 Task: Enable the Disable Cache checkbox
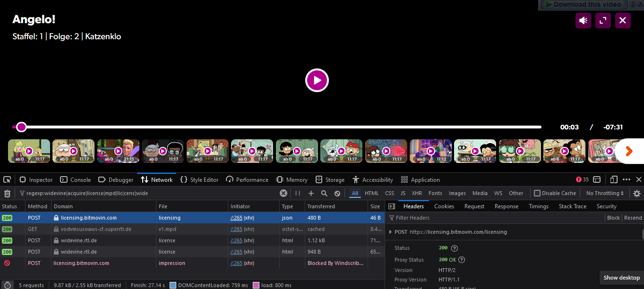(537, 193)
